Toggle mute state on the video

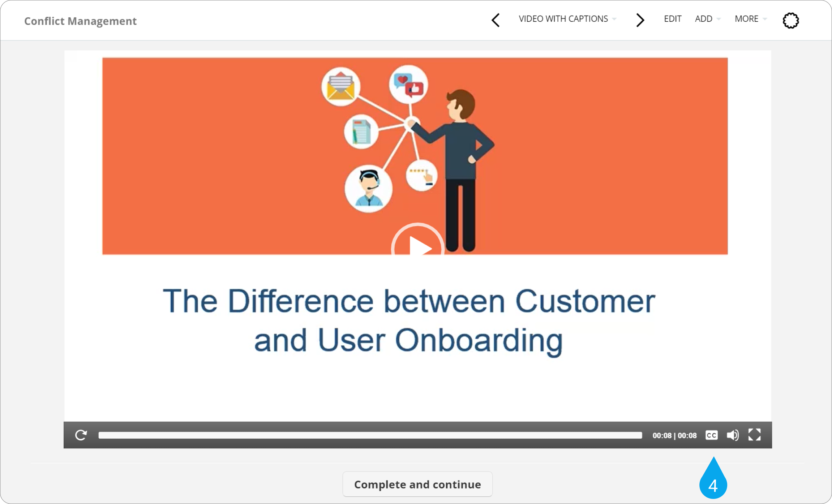[x=733, y=435]
